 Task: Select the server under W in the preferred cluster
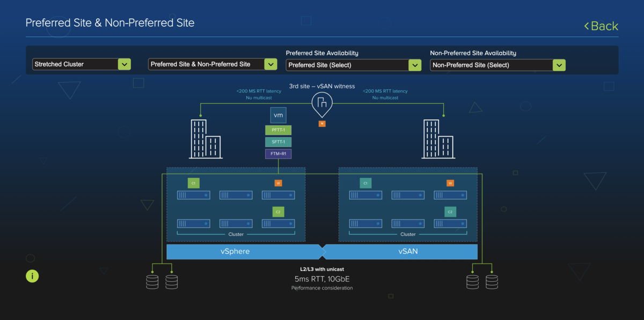click(x=278, y=195)
